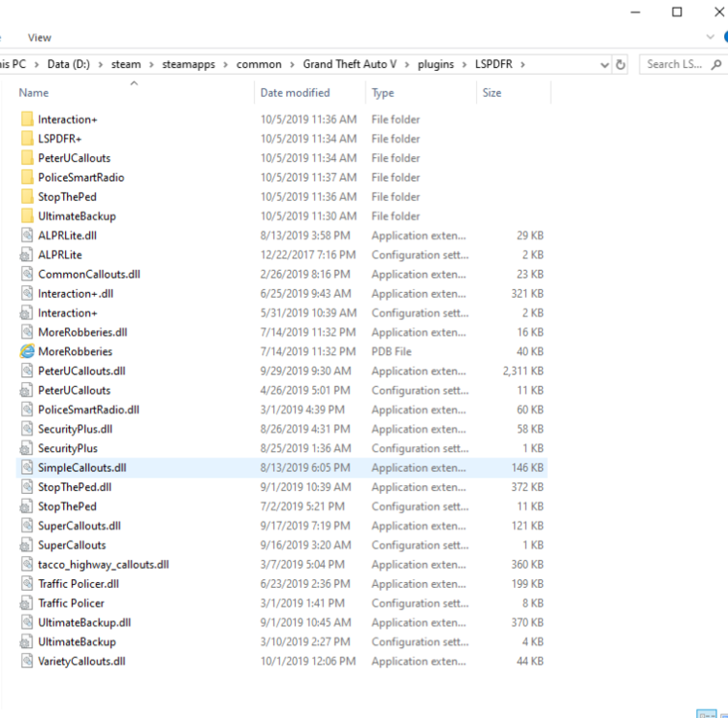Click the Traffic Policer.dll file icon
This screenshot has height=718, width=728.
pos(27,583)
